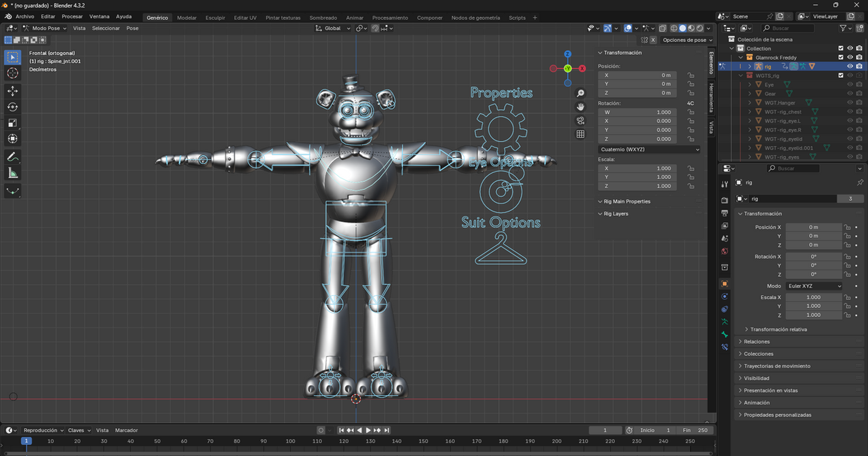Viewport: 868px width, 456px height.
Task: Open the Modo Pose mode dropdown
Action: click(45, 28)
